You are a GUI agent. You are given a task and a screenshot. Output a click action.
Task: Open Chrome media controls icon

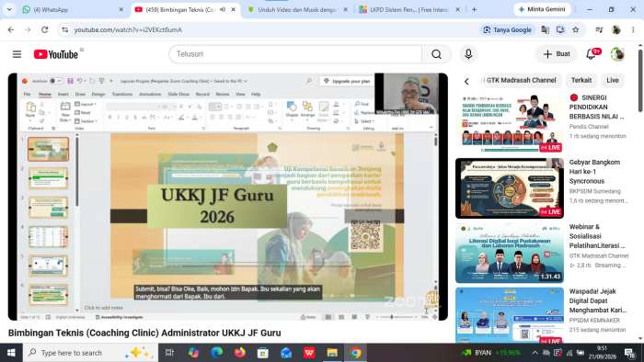coord(599,29)
